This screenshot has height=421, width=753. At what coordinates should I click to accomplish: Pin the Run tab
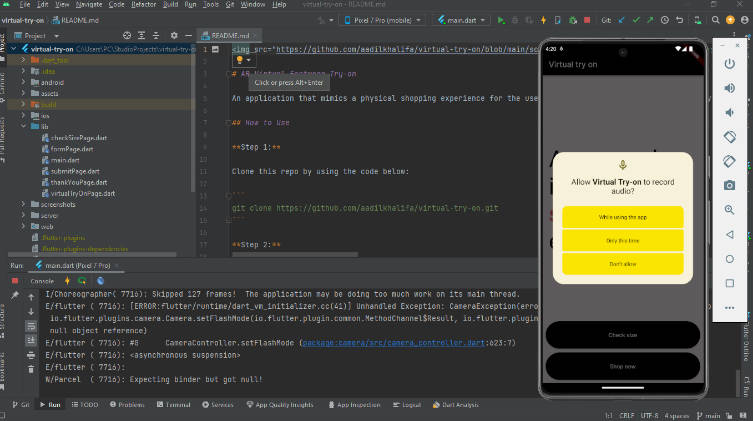click(x=15, y=296)
